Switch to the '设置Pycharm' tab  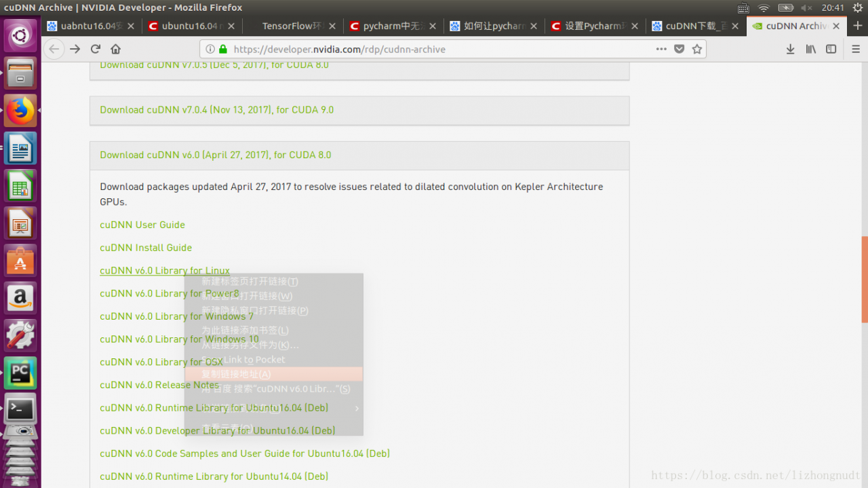pyautogui.click(x=595, y=26)
